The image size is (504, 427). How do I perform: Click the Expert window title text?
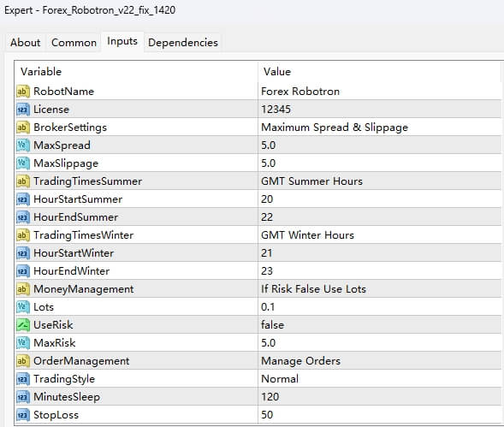coord(90,10)
